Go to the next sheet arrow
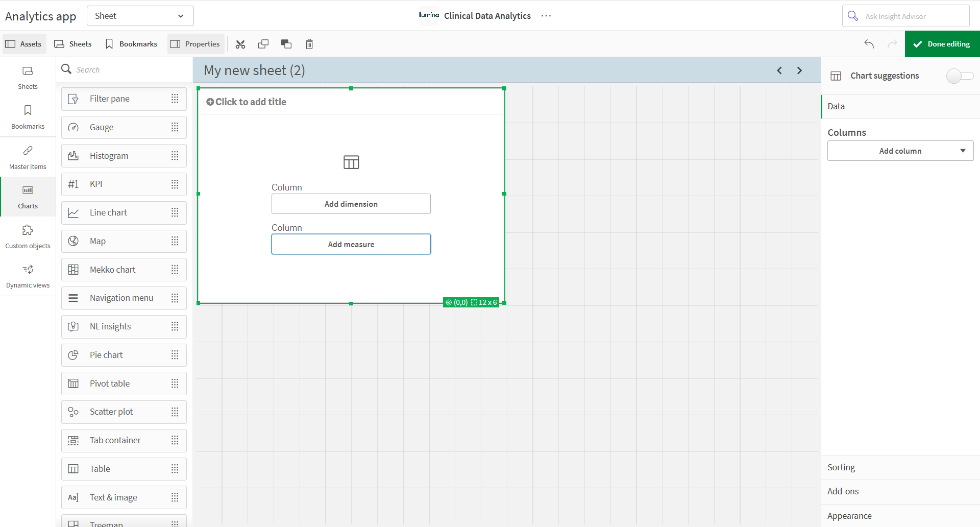 tap(800, 70)
